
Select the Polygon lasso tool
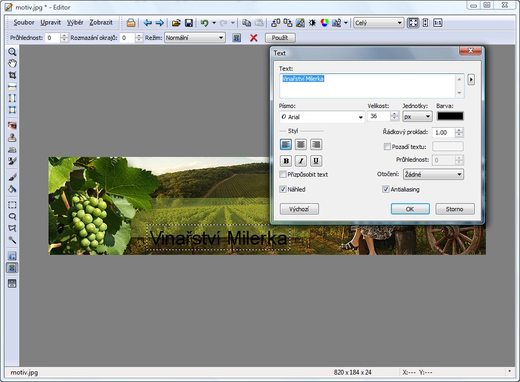(12, 228)
